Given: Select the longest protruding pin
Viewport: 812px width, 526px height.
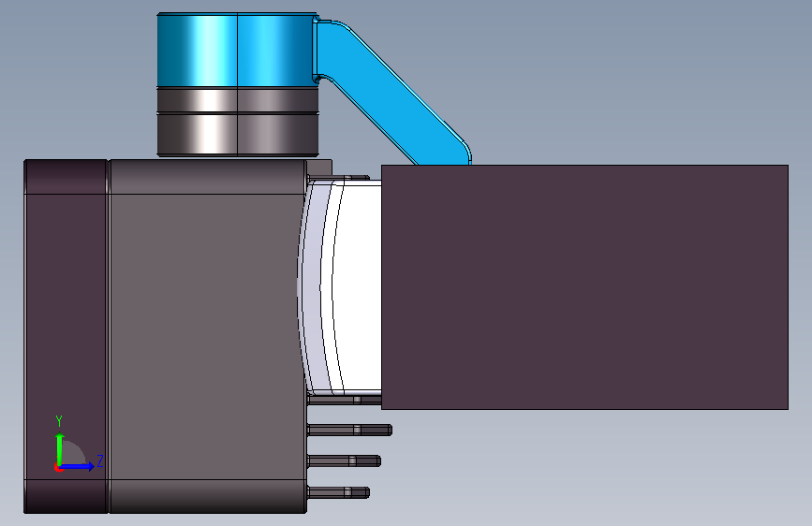Looking at the screenshot, I should [350, 430].
